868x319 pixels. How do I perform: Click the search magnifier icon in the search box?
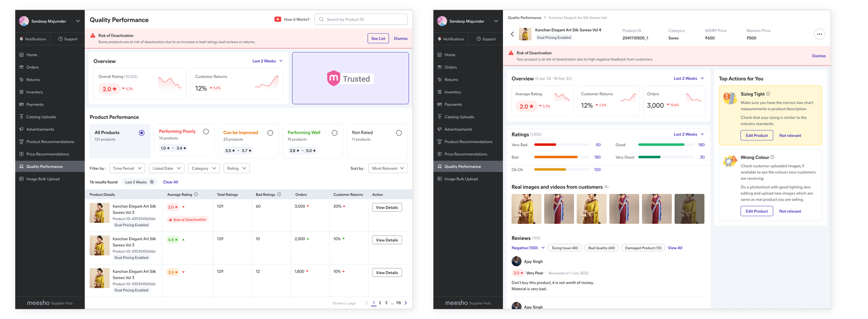(x=321, y=19)
